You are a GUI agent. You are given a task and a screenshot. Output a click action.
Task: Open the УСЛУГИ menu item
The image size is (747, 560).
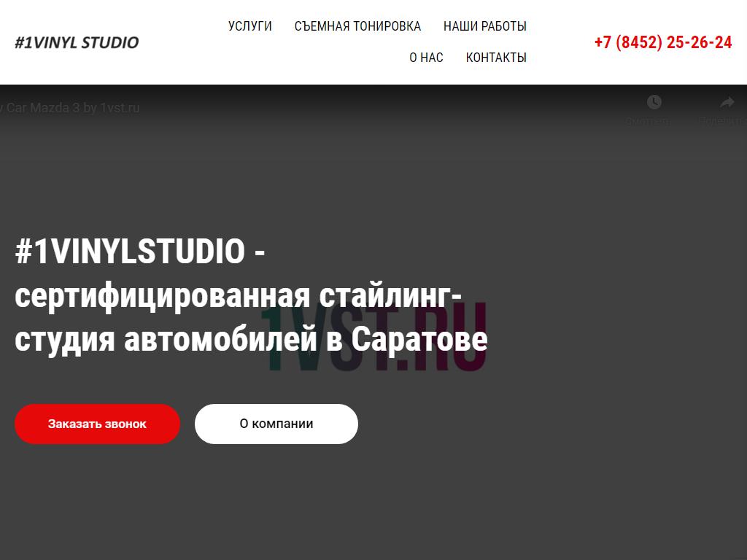pyautogui.click(x=249, y=26)
